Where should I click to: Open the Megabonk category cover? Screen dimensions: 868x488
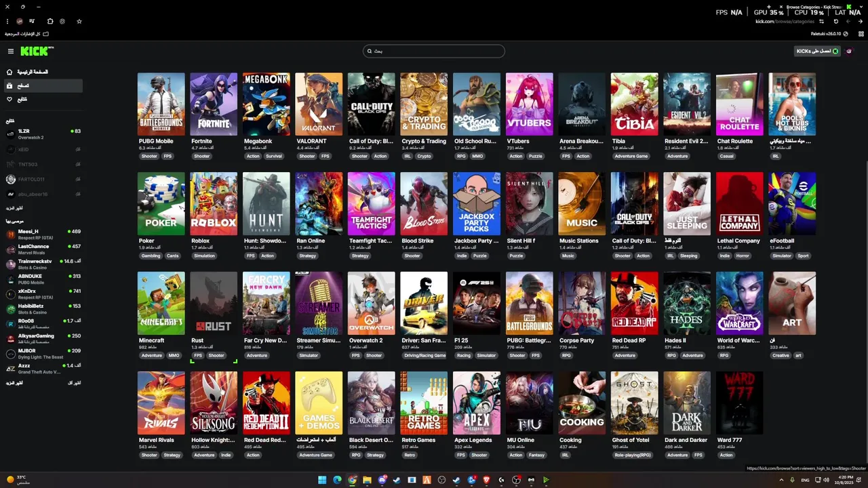pos(267,104)
